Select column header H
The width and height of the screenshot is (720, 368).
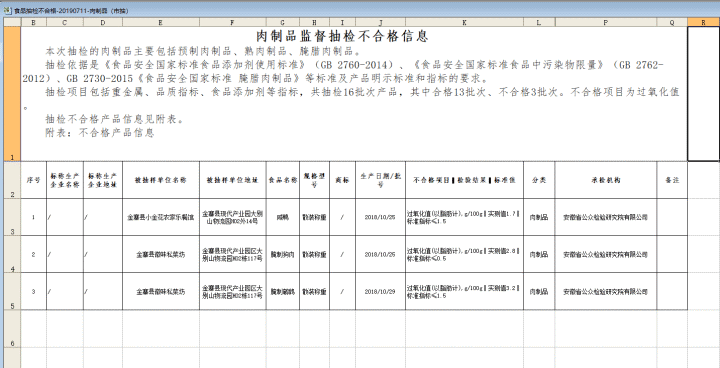click(x=315, y=22)
